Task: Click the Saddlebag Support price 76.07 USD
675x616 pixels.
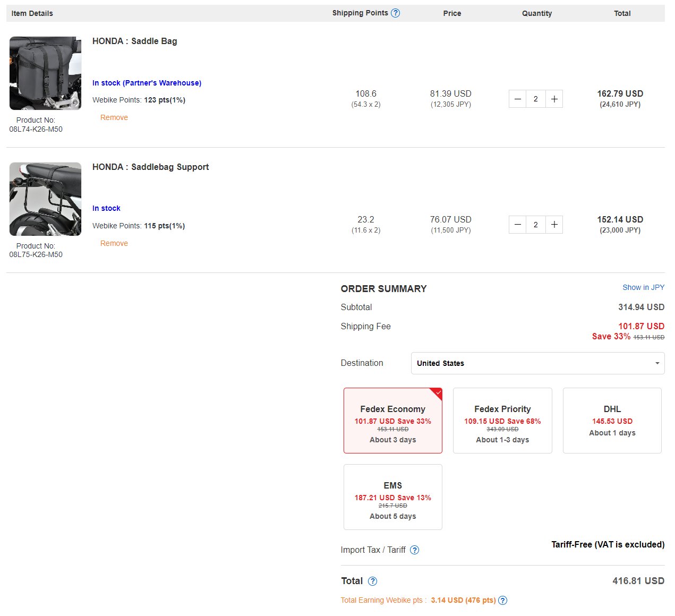Action: click(451, 219)
